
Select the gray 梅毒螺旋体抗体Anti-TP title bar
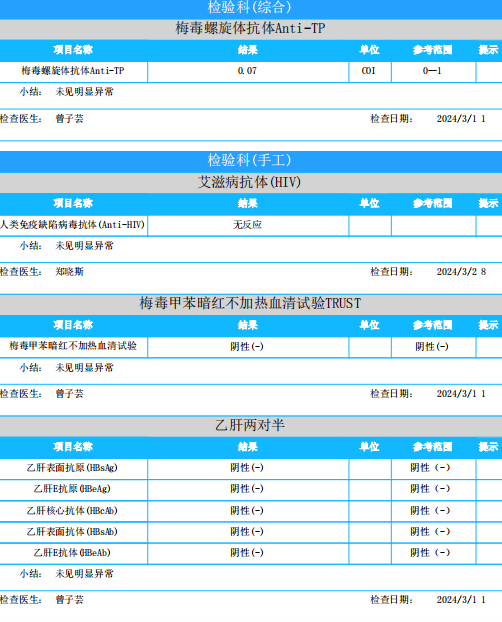(251, 29)
